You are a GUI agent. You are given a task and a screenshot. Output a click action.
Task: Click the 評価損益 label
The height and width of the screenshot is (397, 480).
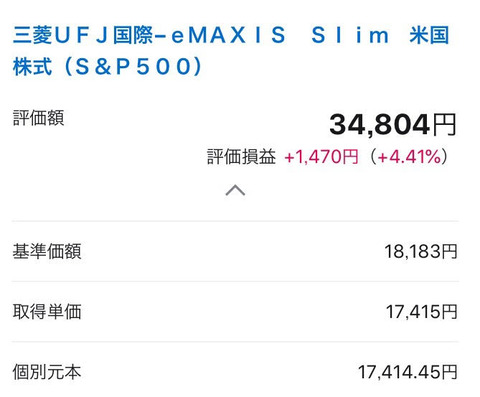241,157
